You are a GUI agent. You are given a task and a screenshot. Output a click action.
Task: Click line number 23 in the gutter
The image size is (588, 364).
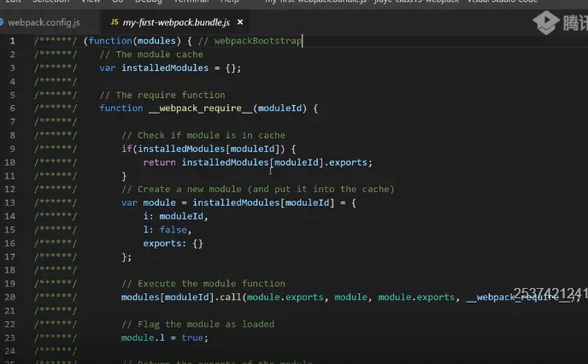(10, 338)
